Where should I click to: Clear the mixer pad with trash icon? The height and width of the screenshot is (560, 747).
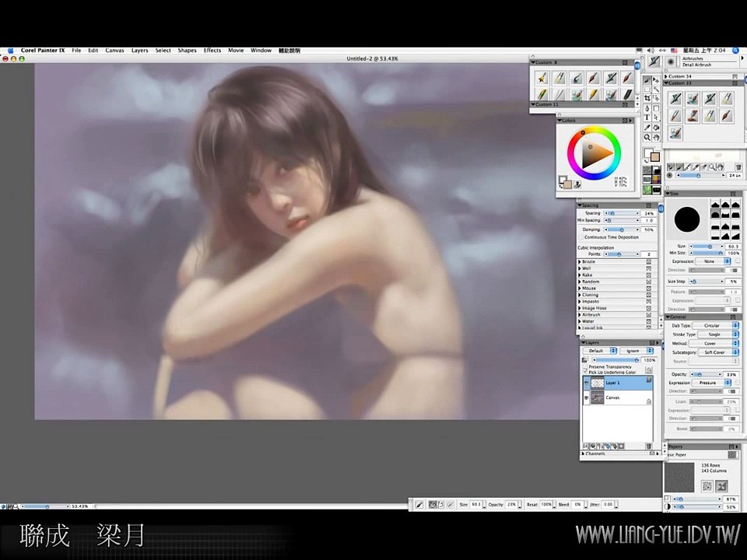tap(738, 166)
